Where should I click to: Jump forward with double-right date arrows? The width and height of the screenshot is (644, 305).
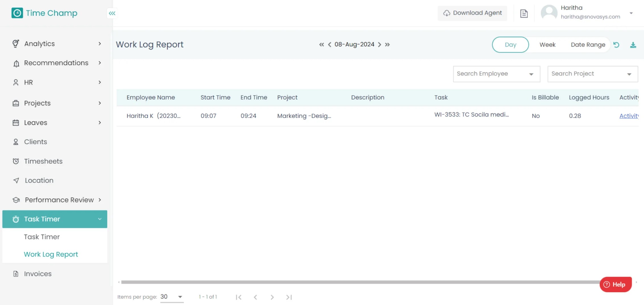coord(387,45)
